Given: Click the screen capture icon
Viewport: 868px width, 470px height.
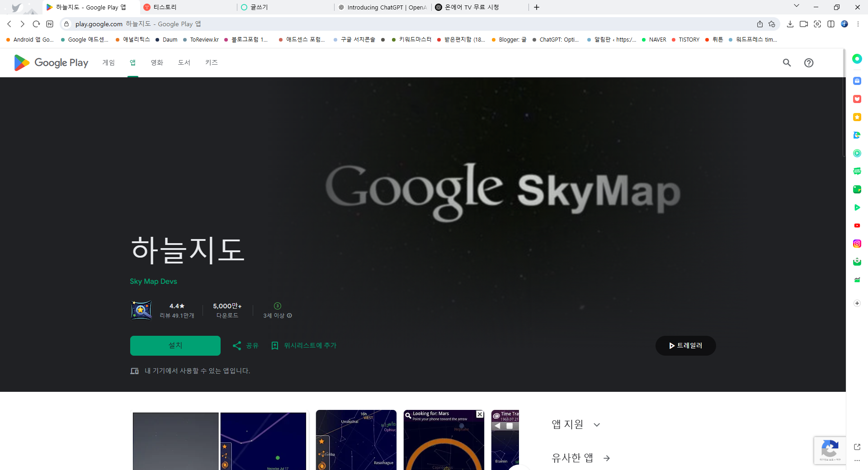Looking at the screenshot, I should pos(817,24).
